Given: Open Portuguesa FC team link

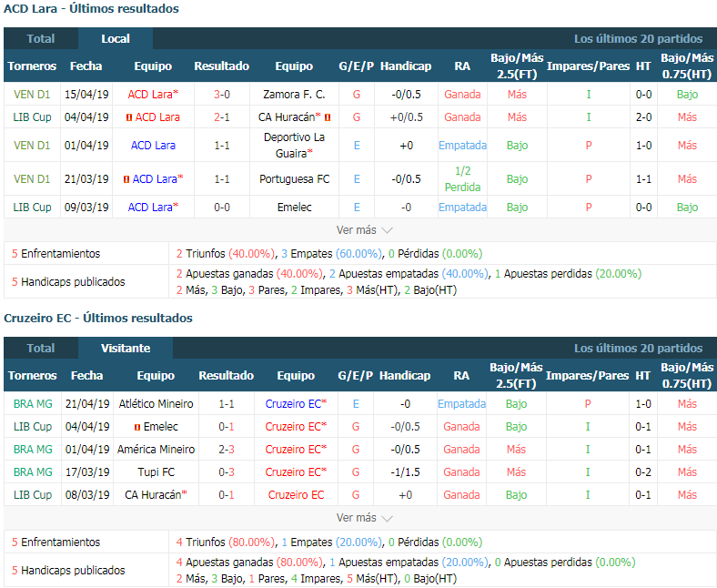Looking at the screenshot, I should [x=294, y=179].
